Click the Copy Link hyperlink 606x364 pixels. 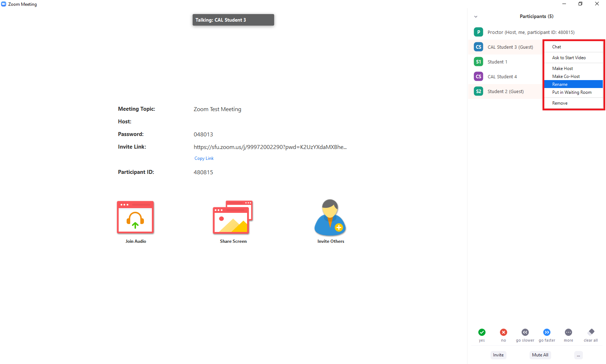(204, 158)
